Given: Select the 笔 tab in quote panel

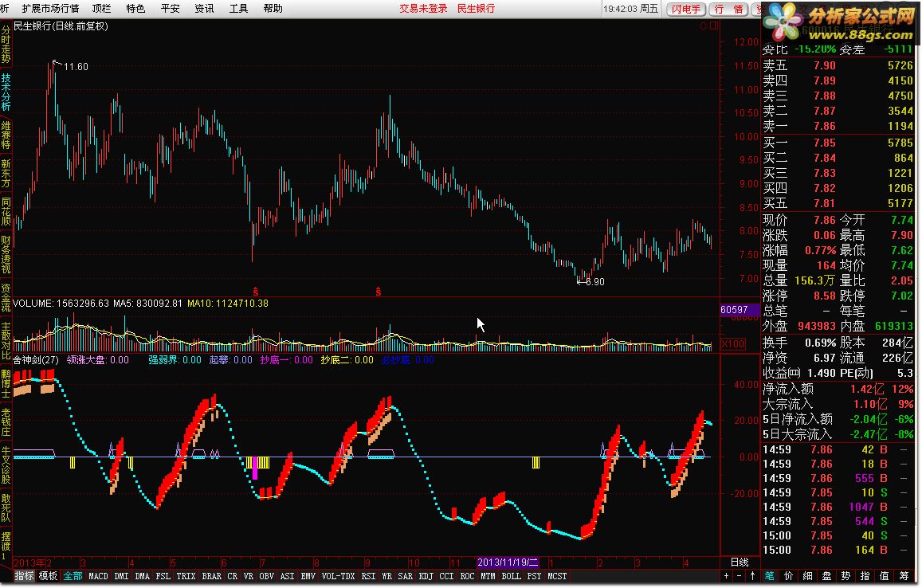Looking at the screenshot, I should 770,576.
